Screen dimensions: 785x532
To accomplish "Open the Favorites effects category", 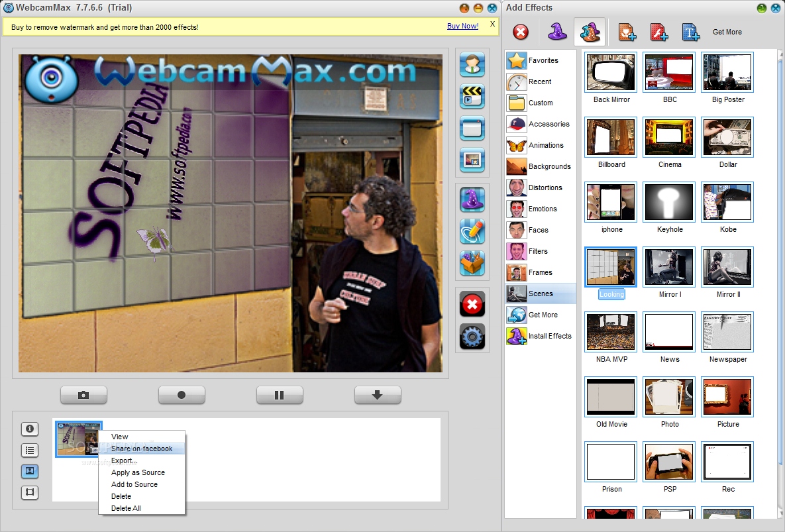I will pos(541,60).
